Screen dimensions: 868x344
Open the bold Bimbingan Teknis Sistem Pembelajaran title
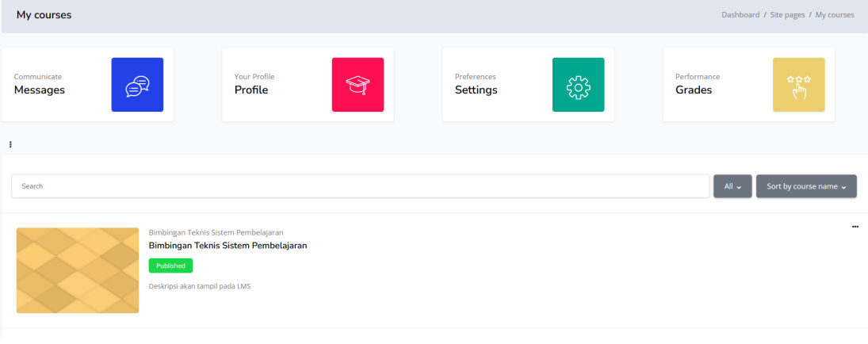point(228,246)
